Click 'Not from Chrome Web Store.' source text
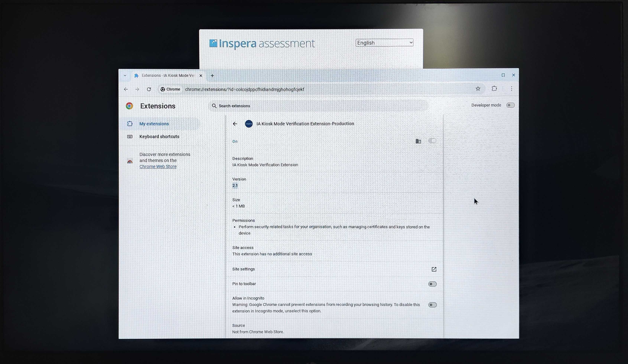Image resolution: width=628 pixels, height=364 pixels. (x=258, y=332)
